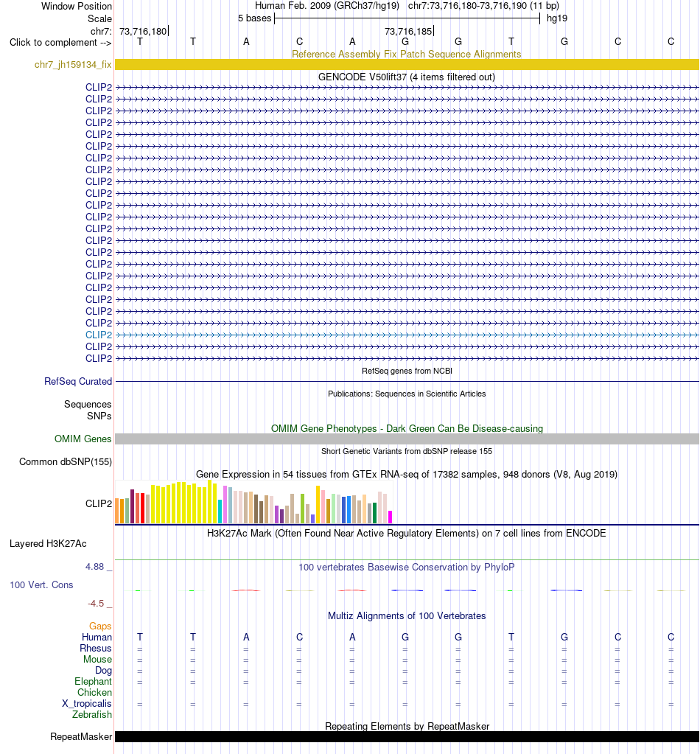The image size is (700, 754).
Task: Click the 4.88 upper scale value
Action: tap(95, 567)
